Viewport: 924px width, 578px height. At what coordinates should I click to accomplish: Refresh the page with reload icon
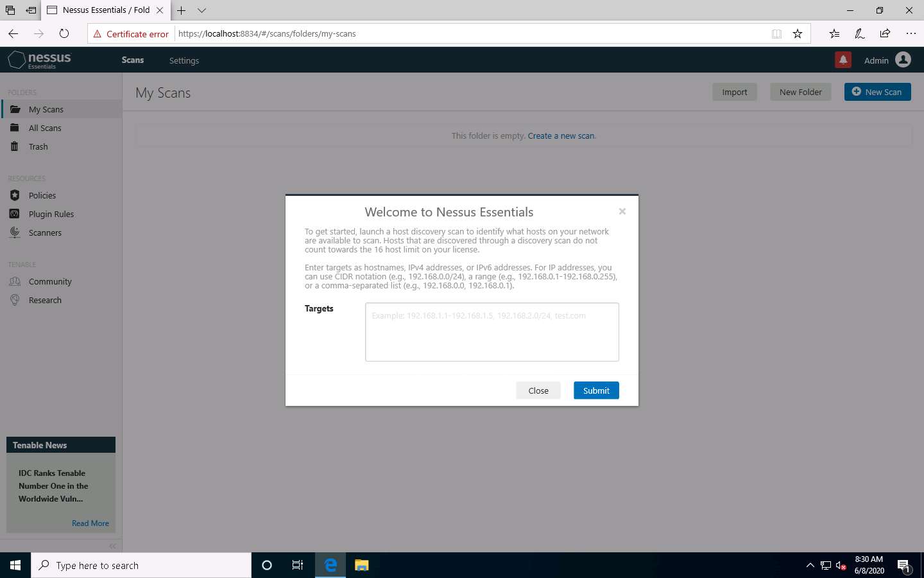coord(64,33)
